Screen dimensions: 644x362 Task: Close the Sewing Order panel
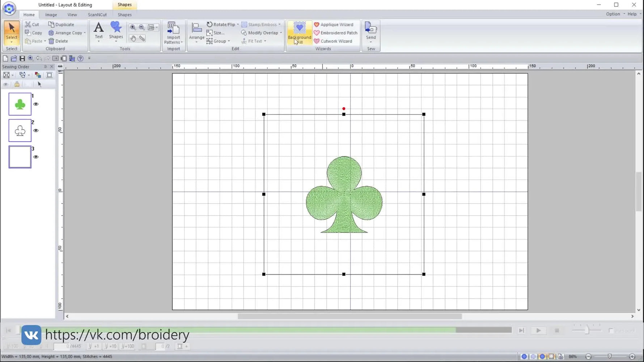(51, 67)
